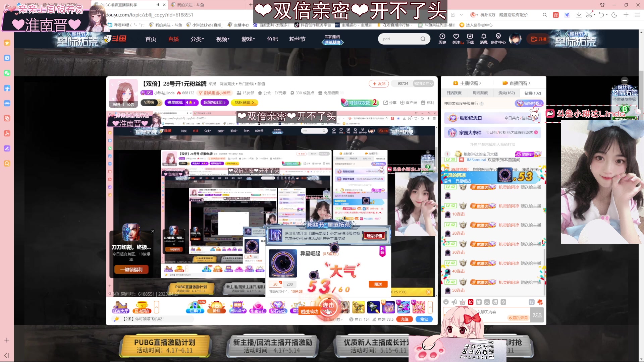The height and width of the screenshot is (362, 644).
Task: Collapse browser sidebar with bottom-left arrow
Action: click(7, 355)
